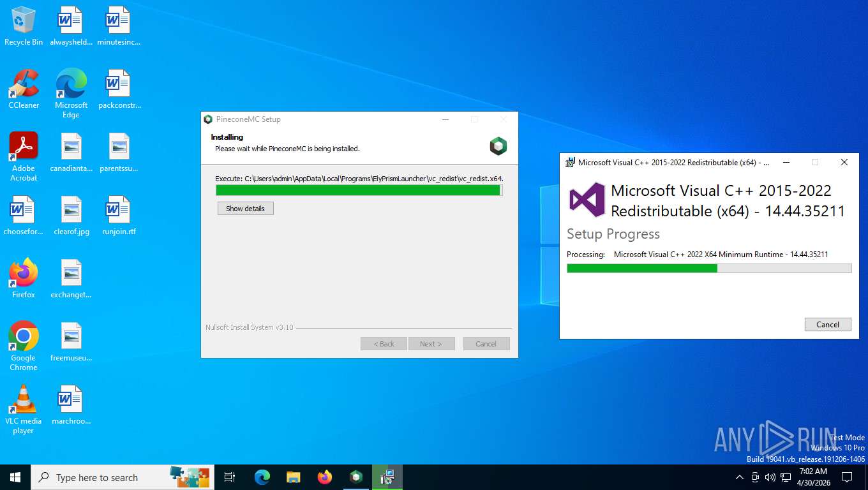Click the Nullsoft Install System v3.10 label
Image resolution: width=868 pixels, height=490 pixels.
[250, 327]
